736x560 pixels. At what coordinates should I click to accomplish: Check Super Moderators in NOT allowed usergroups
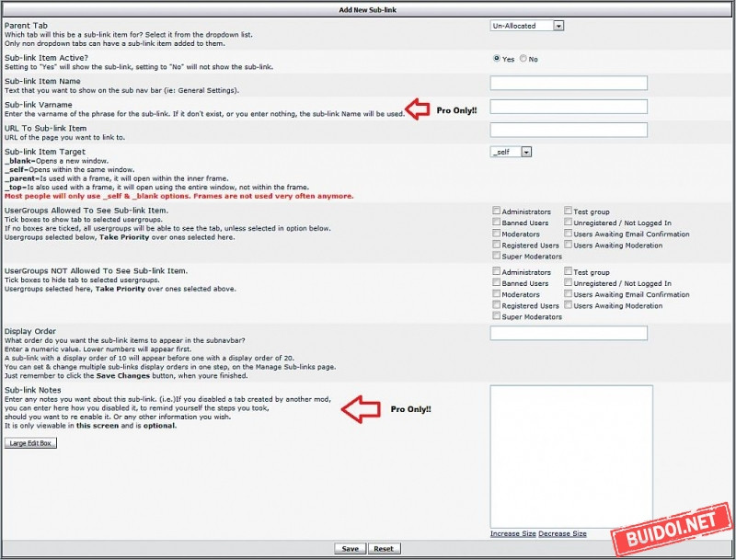click(x=497, y=317)
